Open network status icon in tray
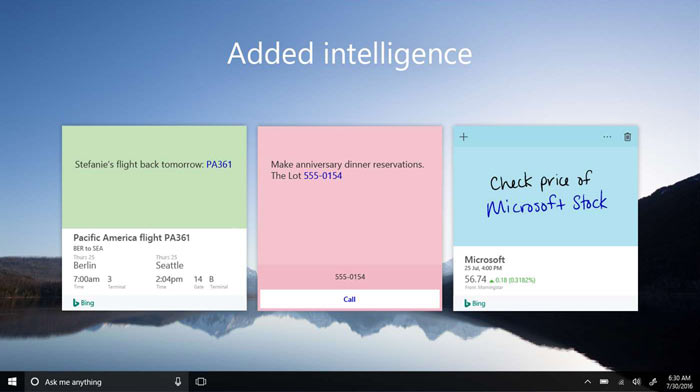 621,382
